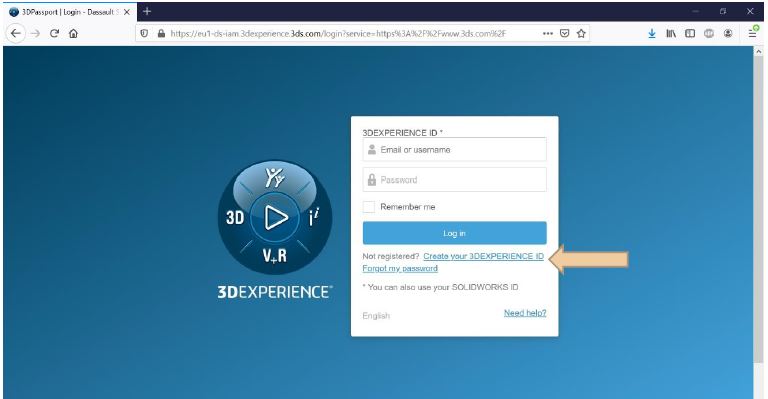Go back with the browser back arrow
The image size is (768, 399).
click(16, 33)
